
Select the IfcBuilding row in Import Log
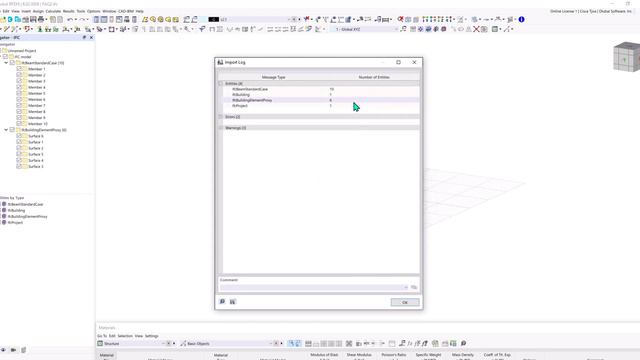coord(321,94)
